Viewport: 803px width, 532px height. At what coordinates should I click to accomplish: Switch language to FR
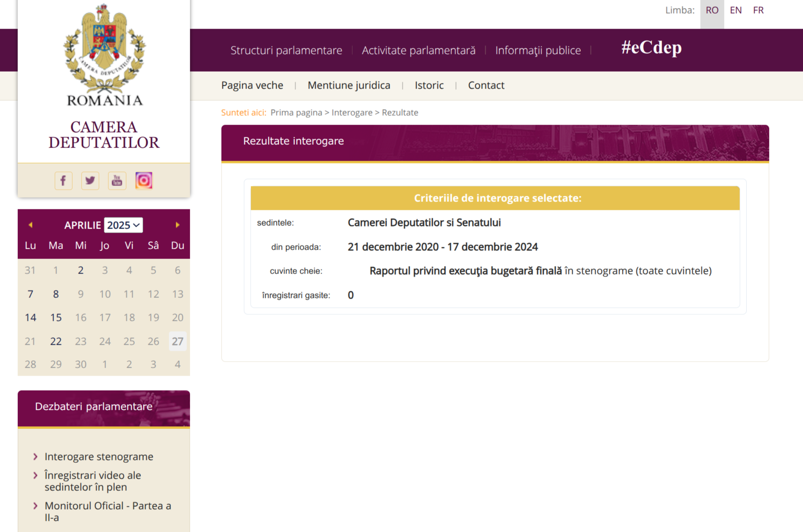pyautogui.click(x=758, y=10)
